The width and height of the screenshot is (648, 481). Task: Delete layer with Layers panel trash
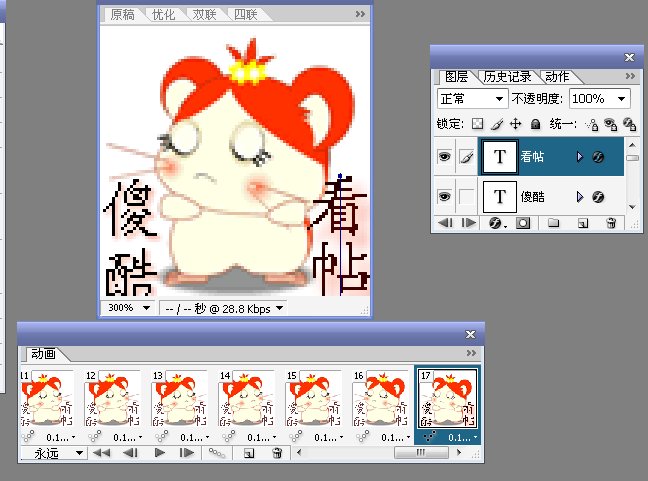click(611, 223)
